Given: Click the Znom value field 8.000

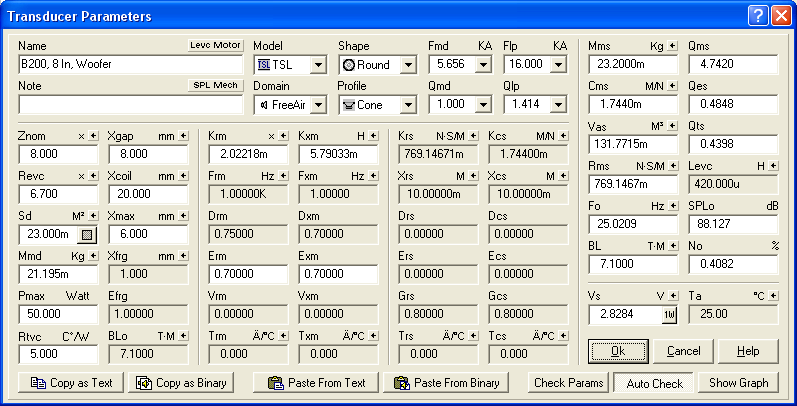Looking at the screenshot, I should click(x=58, y=154).
